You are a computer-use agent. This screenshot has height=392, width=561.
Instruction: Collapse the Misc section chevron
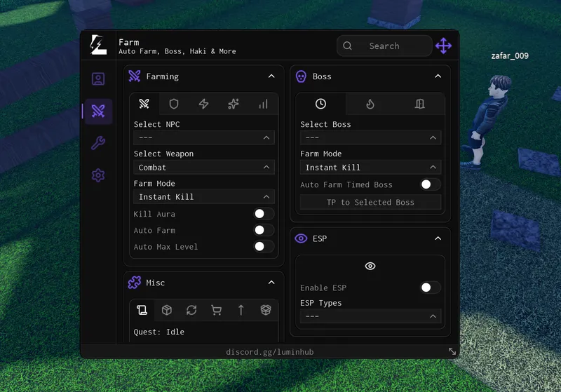271,283
